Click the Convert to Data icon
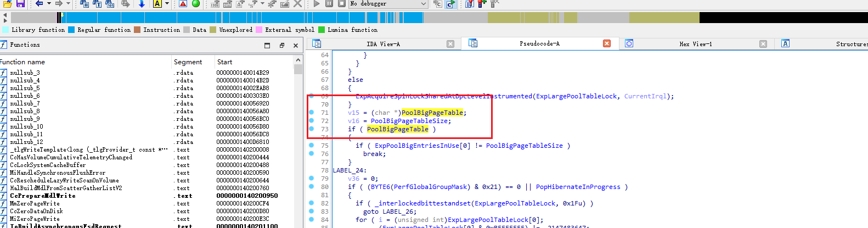Image resolution: width=868 pixels, height=228 pixels. click(x=228, y=4)
